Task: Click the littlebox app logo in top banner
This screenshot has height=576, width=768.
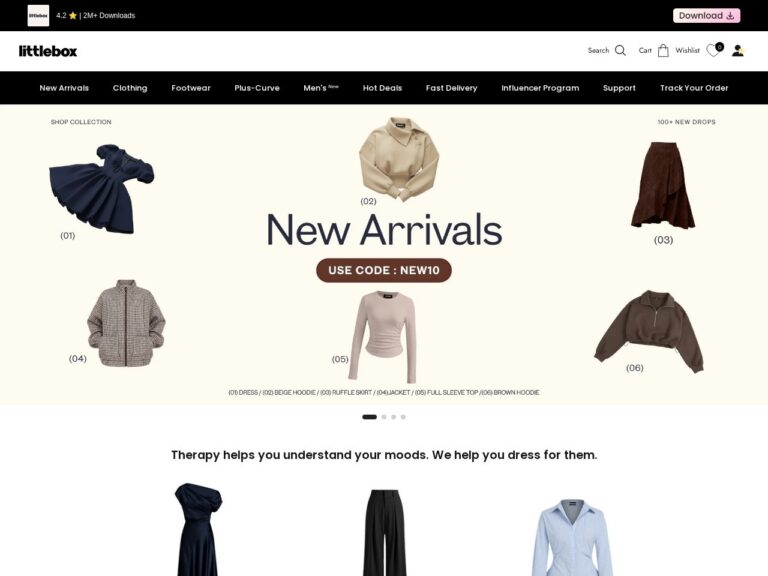Action: (x=38, y=16)
